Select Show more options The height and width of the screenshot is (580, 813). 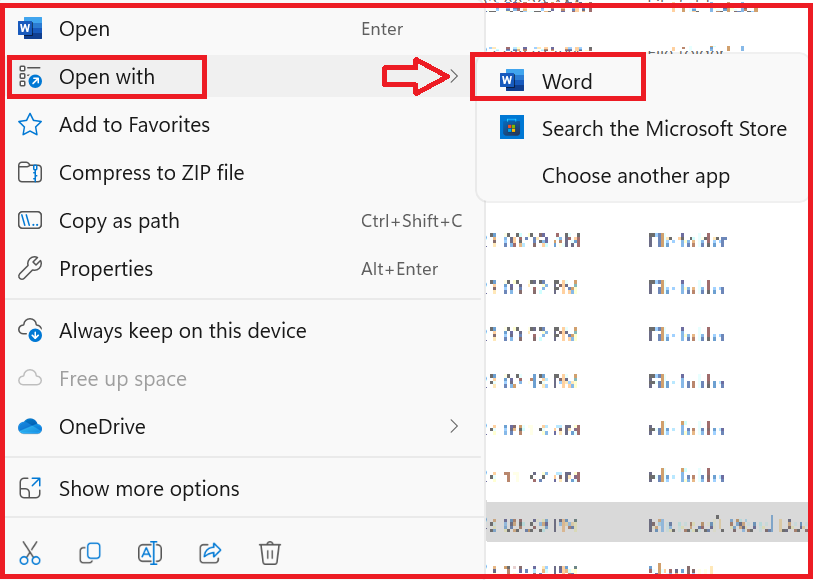244,488
